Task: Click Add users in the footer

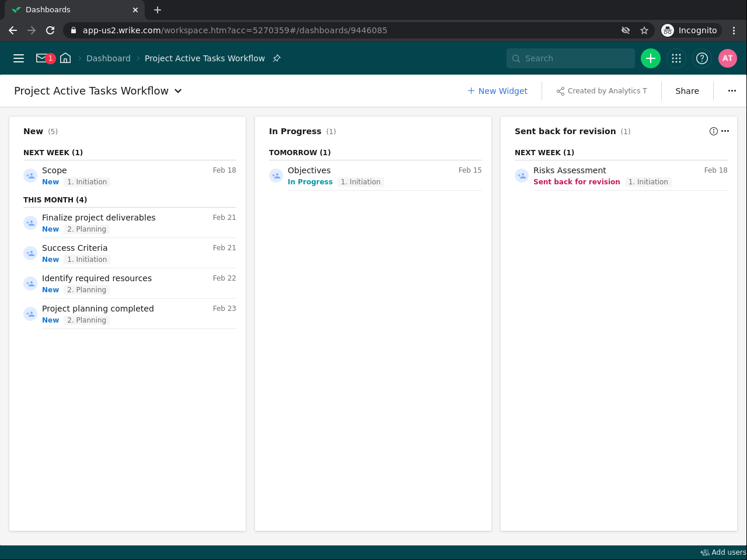Action: 723,552
